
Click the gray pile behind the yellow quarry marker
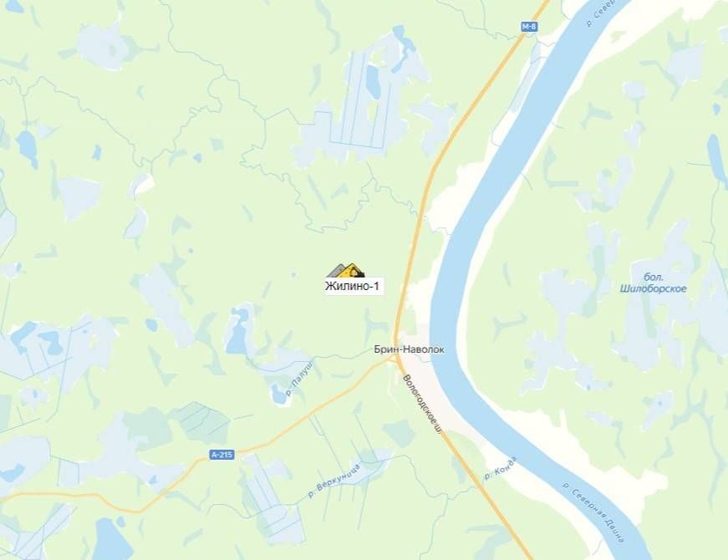(336, 271)
